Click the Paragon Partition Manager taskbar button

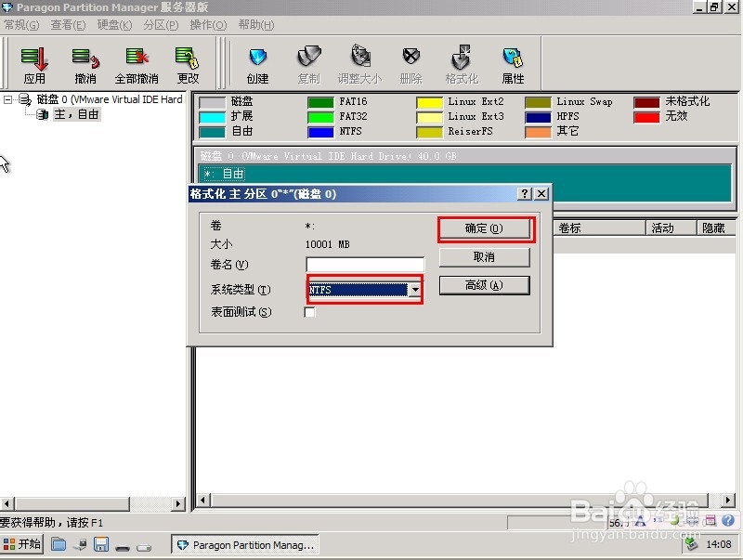coord(245,545)
